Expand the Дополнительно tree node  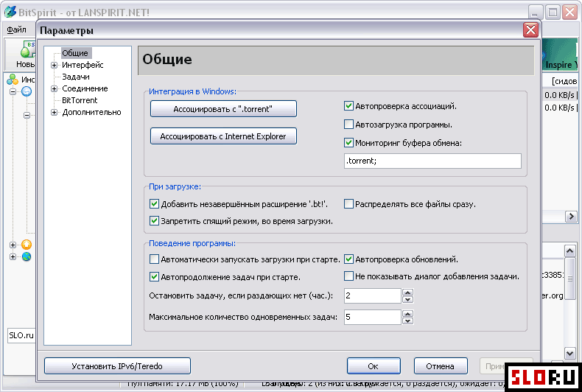[55, 112]
